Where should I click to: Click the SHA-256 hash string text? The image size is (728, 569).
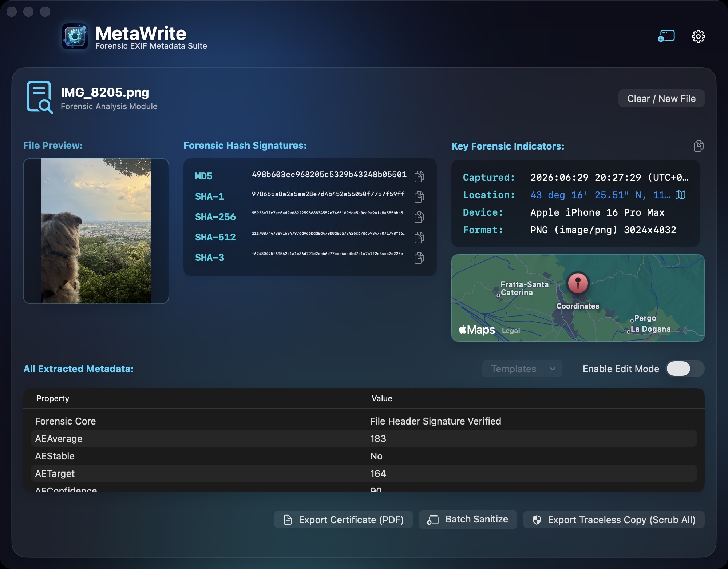(x=327, y=213)
